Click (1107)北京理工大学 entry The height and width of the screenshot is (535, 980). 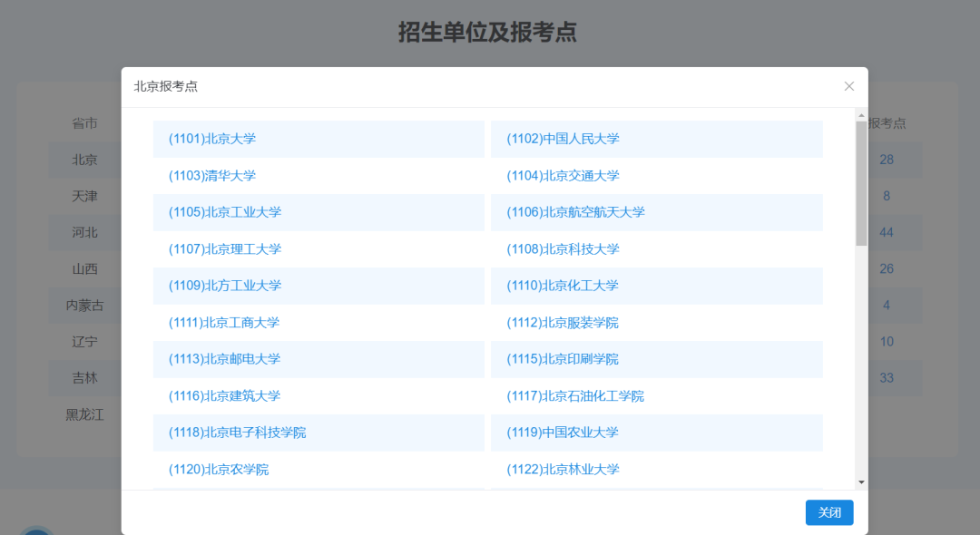(225, 249)
